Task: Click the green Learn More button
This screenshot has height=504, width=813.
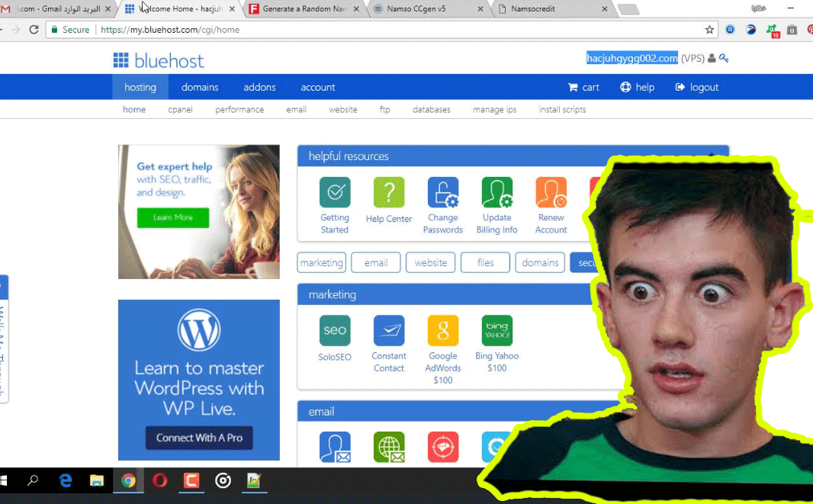Action: pyautogui.click(x=173, y=218)
